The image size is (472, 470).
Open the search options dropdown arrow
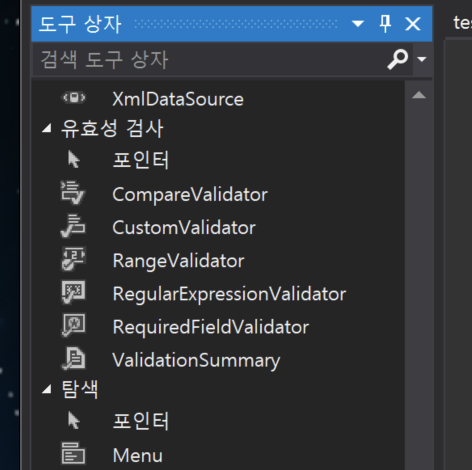pyautogui.click(x=422, y=59)
